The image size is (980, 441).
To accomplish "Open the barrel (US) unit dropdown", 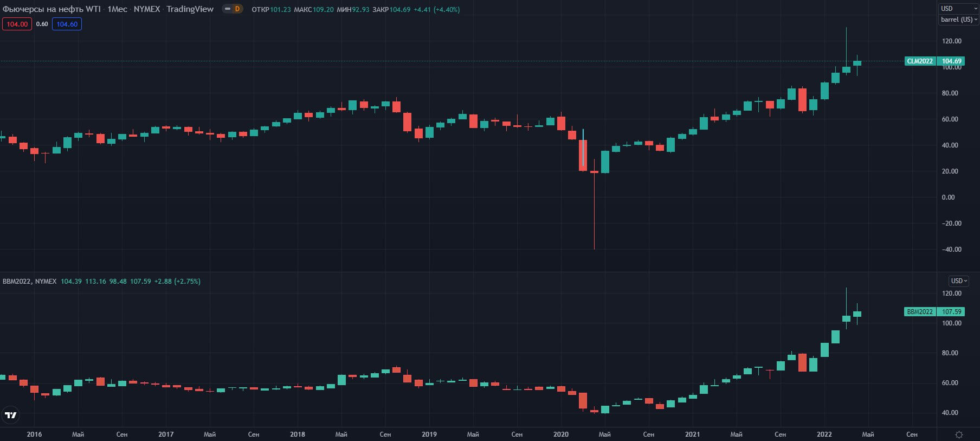I will 959,20.
